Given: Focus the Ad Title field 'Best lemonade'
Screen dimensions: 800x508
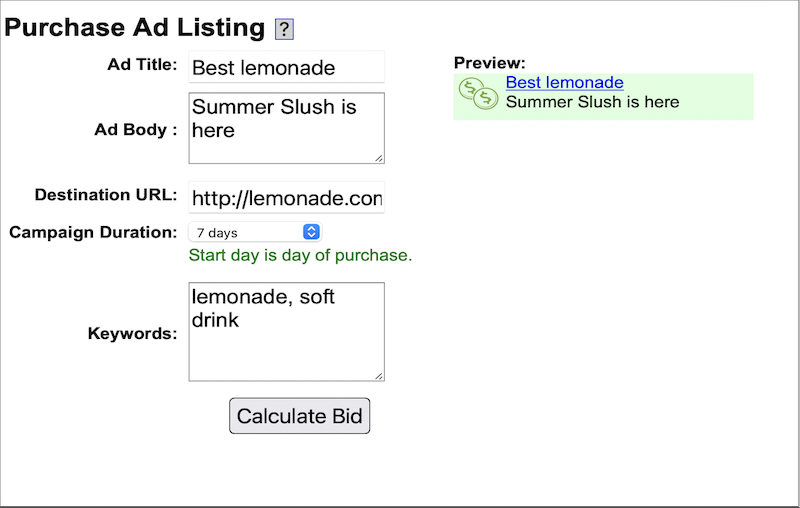Looking at the screenshot, I should point(286,67).
